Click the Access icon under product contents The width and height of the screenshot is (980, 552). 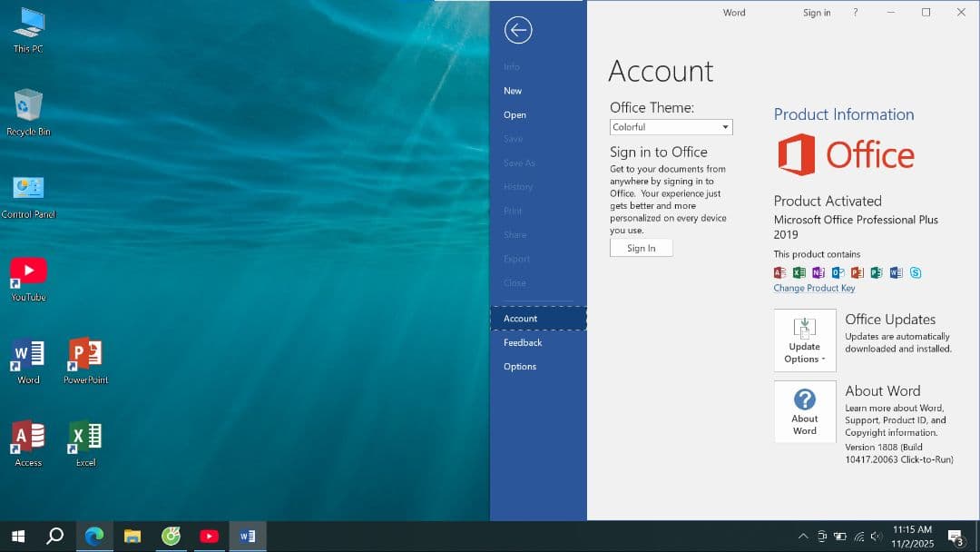coord(779,272)
